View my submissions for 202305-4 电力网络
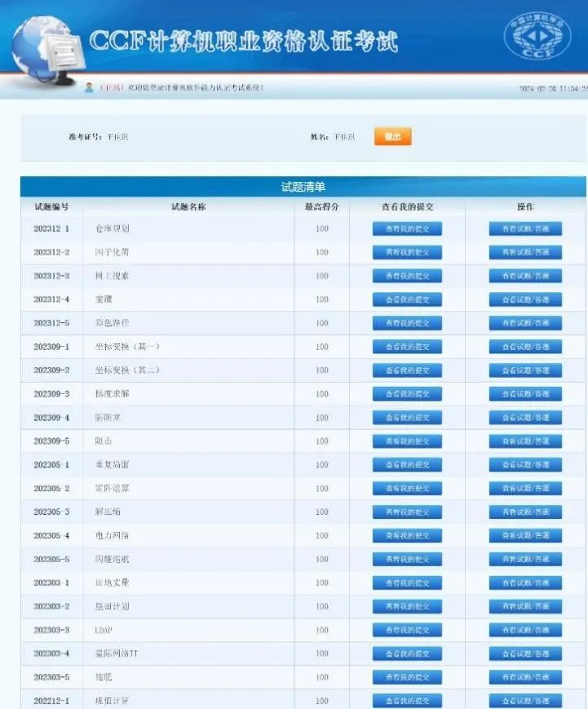Screen dimensions: 588x709 click(x=407, y=535)
